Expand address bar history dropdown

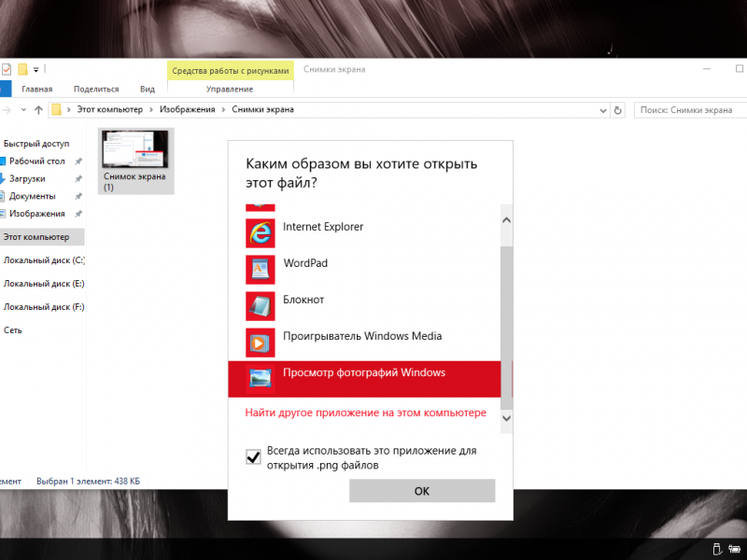602,110
